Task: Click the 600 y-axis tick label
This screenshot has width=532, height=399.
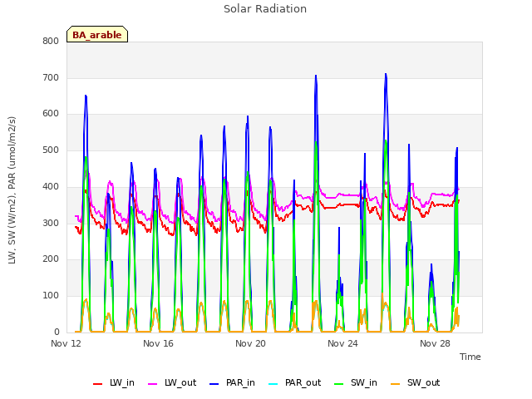Action: tap(51, 114)
